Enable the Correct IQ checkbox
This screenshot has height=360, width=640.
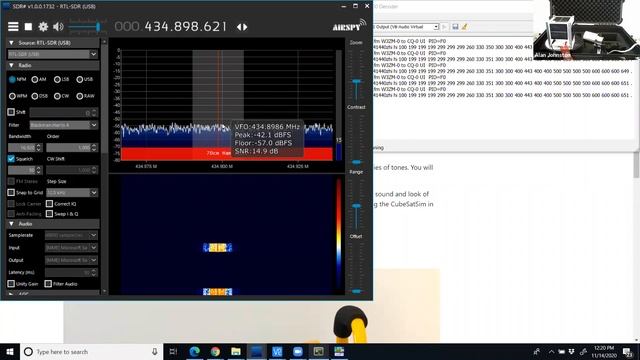[49, 204]
